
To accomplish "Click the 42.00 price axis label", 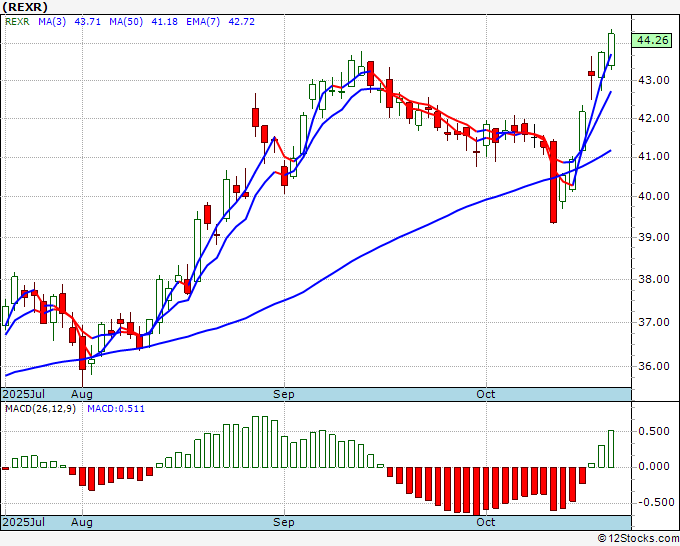I will tap(654, 118).
